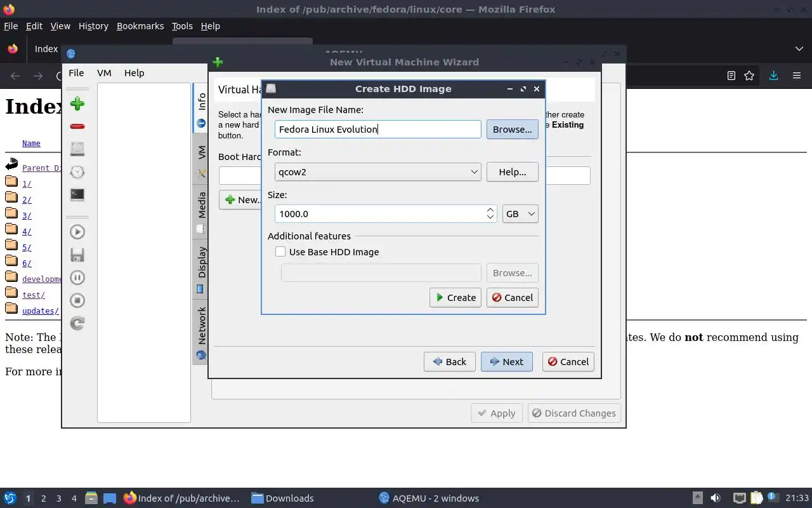812x508 pixels.
Task: Switch to the Display vertical tab in AQEMU
Action: 201,269
